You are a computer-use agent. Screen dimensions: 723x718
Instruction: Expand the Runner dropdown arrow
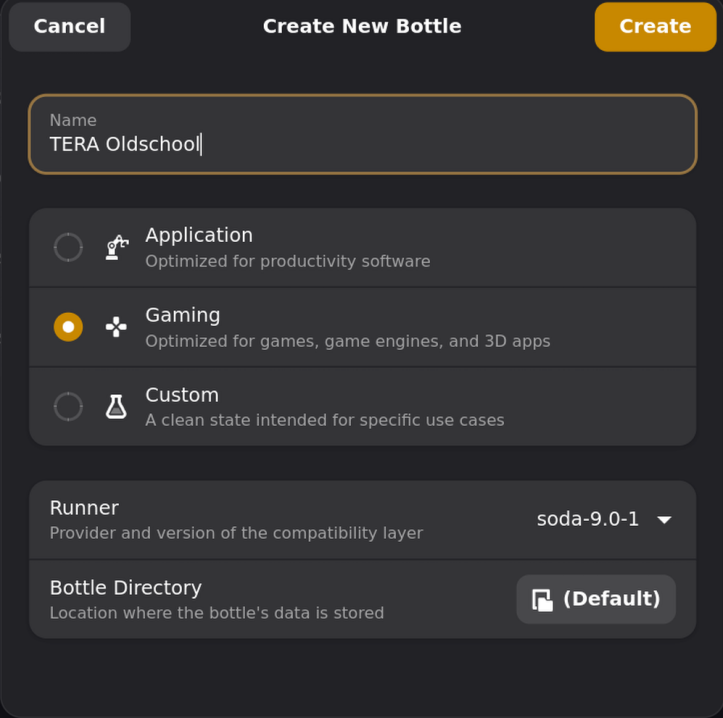click(664, 520)
